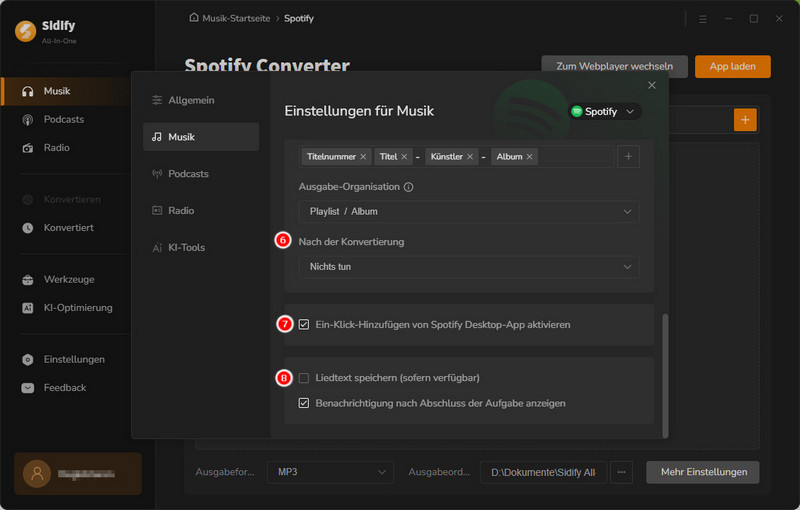Open the Musik section in main sidebar
The width and height of the screenshot is (800, 510).
66,91
